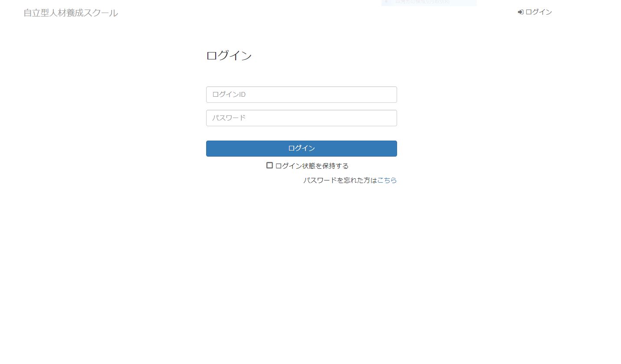Click the blue ログイン submit button
Screen dimensions: 621x364
coord(302,148)
